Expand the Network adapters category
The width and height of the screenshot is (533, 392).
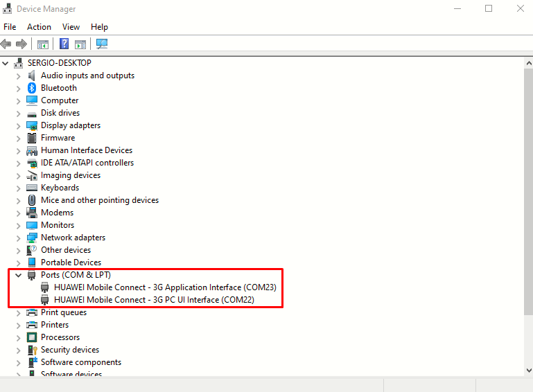click(x=18, y=238)
